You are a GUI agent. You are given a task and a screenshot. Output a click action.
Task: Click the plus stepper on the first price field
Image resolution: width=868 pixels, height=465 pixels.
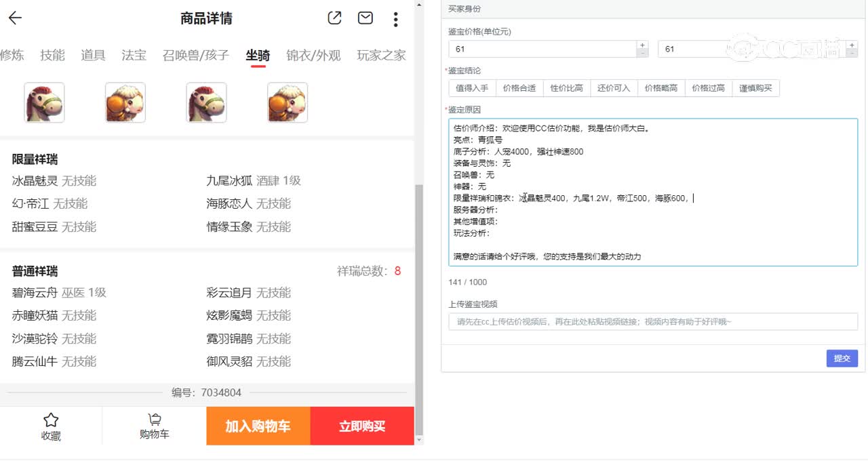tap(642, 45)
